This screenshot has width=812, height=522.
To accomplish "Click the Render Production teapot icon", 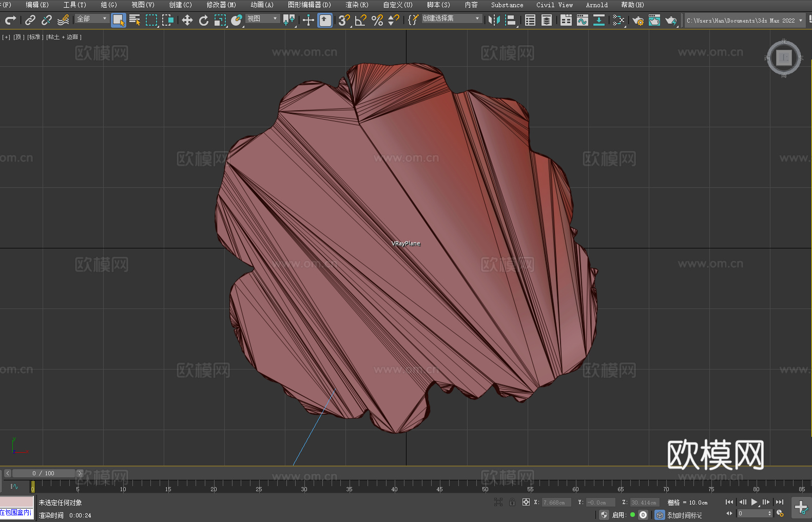I will point(671,20).
